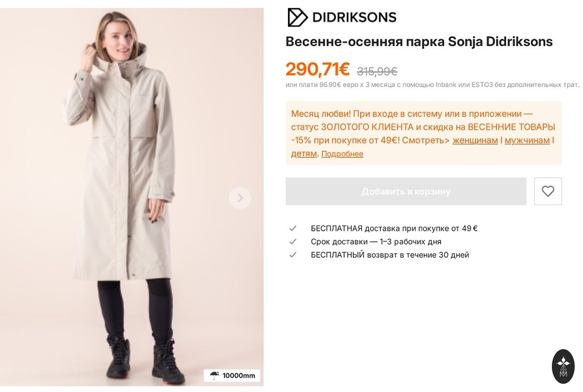Screen dimensions: 583x392
Task: Follow the женщинам link in the promo banner
Action: click(x=475, y=140)
